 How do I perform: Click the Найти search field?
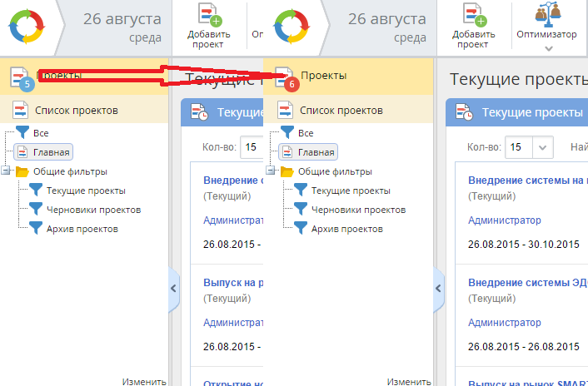tap(579, 147)
